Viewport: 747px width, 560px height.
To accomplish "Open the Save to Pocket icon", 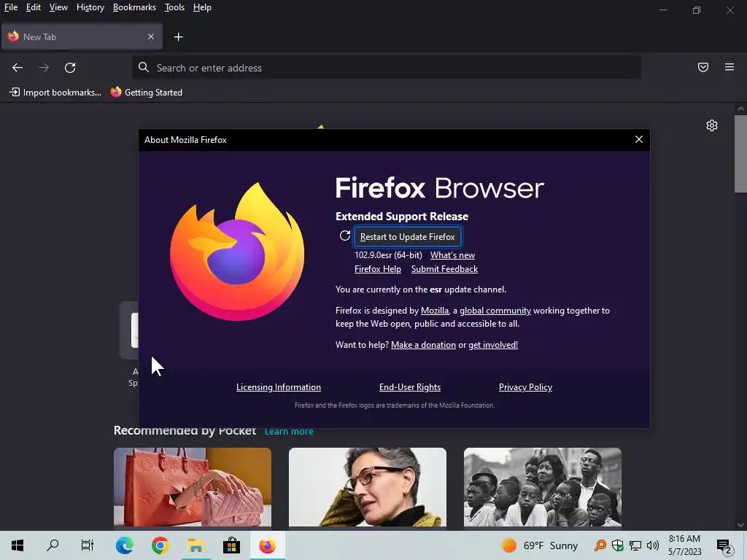I will click(x=703, y=67).
